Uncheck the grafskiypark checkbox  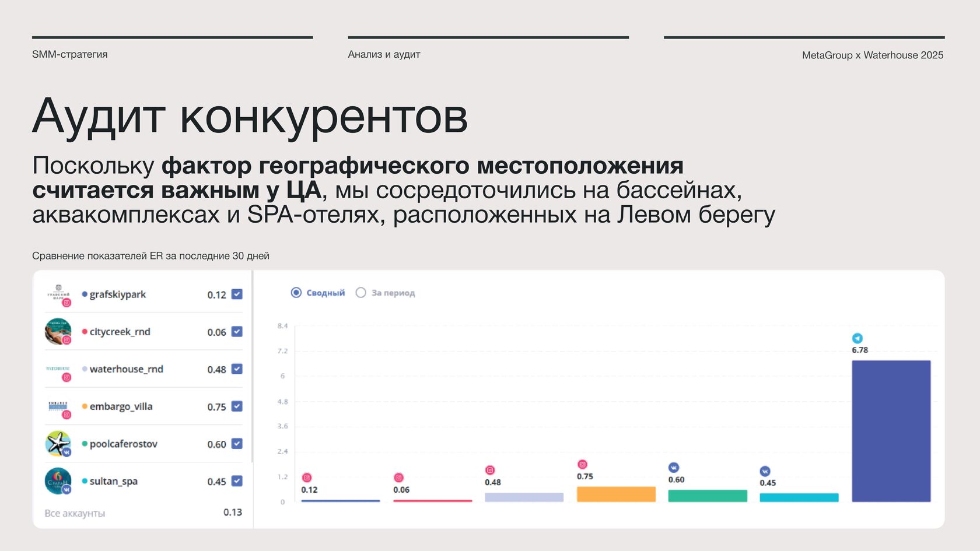(x=237, y=294)
